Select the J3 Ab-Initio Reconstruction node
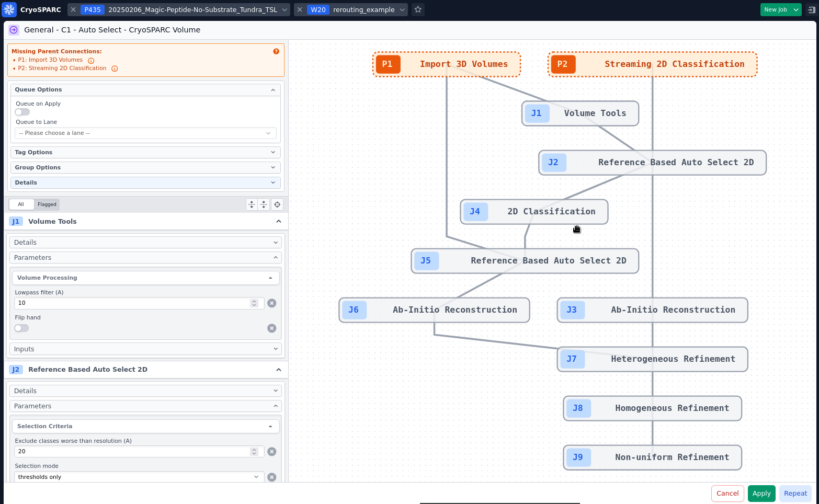This screenshot has width=819, height=504. tap(653, 310)
